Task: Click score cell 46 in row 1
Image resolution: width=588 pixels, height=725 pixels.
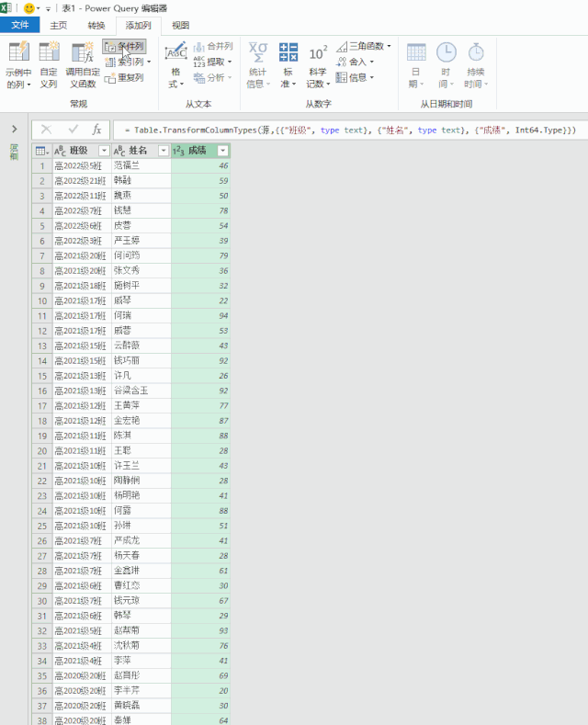Action: (200, 165)
